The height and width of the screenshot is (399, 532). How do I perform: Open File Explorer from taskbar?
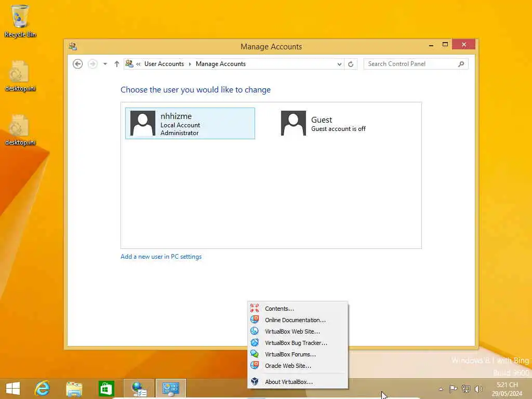click(x=74, y=389)
